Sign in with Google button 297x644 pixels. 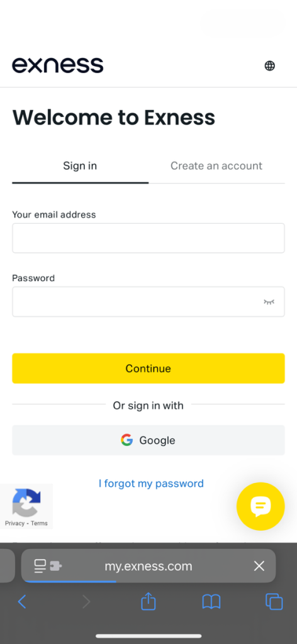(x=148, y=440)
